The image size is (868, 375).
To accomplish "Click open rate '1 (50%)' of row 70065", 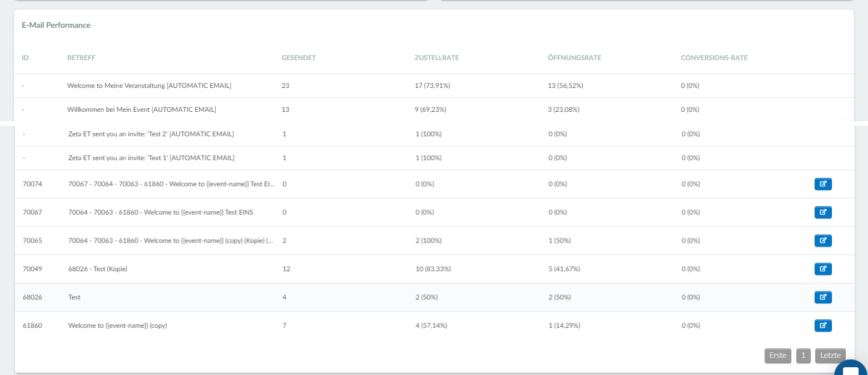I will [559, 240].
